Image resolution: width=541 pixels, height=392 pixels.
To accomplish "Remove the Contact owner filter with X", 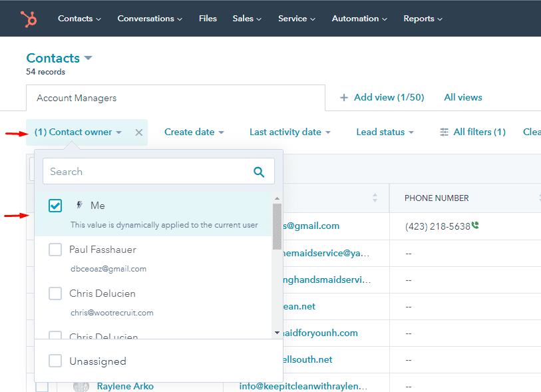I will [x=138, y=132].
